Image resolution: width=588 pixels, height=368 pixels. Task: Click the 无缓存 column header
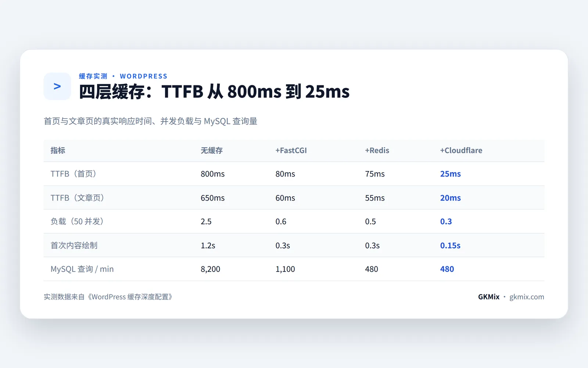tap(212, 150)
